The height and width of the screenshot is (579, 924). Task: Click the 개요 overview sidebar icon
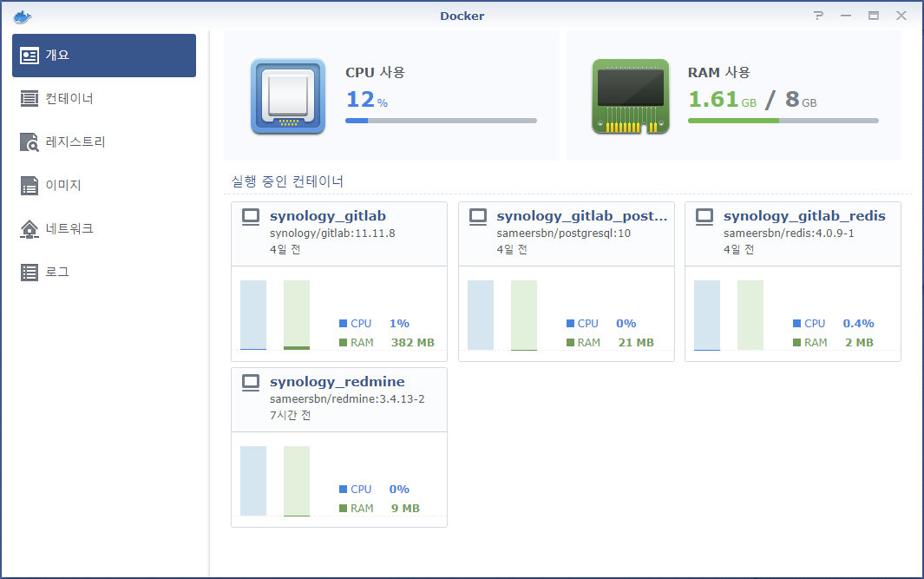[x=29, y=56]
